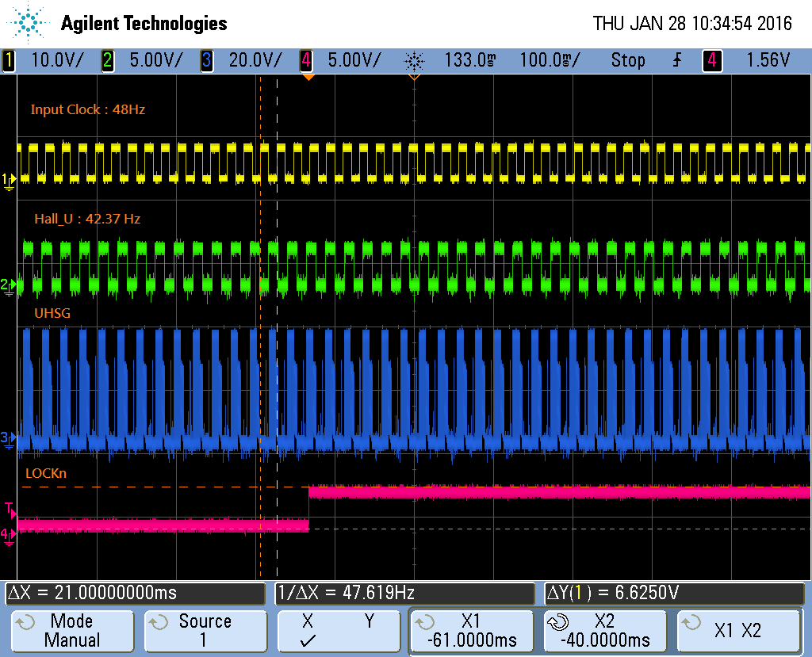
Task: Click the time reference snowflake icon
Action: 414,61
